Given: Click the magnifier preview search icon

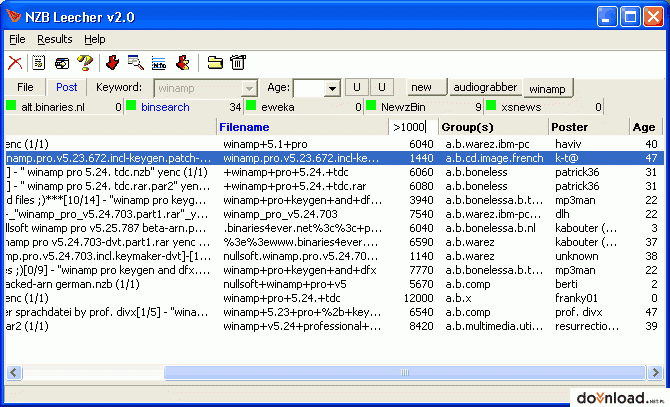Looking at the screenshot, I should (136, 63).
